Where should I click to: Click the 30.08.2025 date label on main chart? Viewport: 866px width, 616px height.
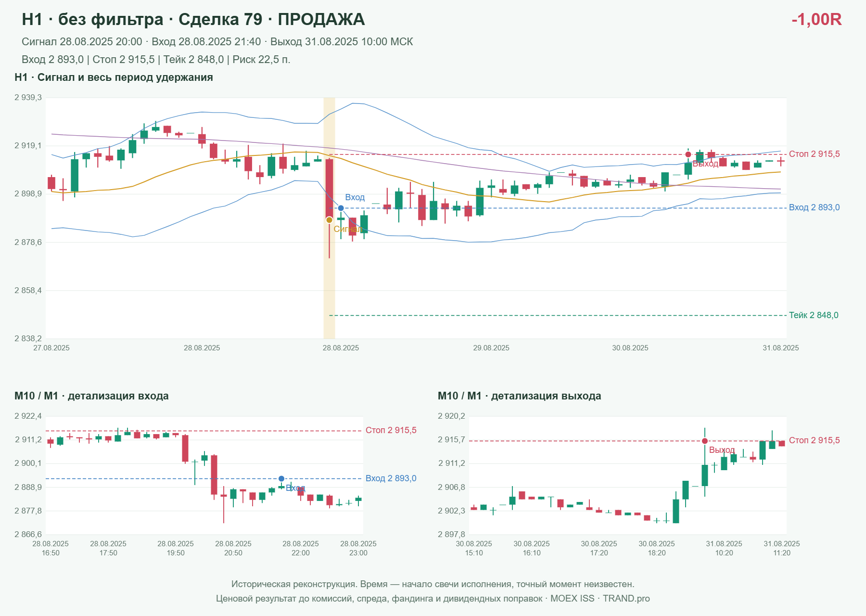click(630, 348)
